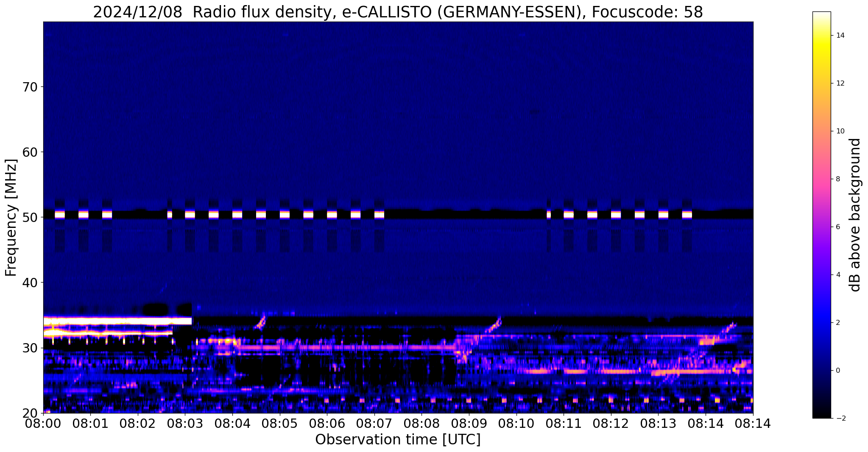Image resolution: width=868 pixels, height=452 pixels.
Task: Click the colorbar tick label 6
Action: click(838, 227)
